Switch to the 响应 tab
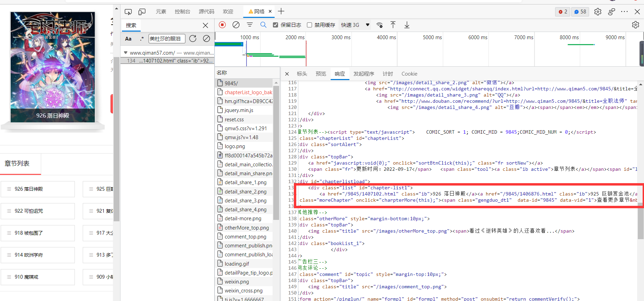 (340, 74)
